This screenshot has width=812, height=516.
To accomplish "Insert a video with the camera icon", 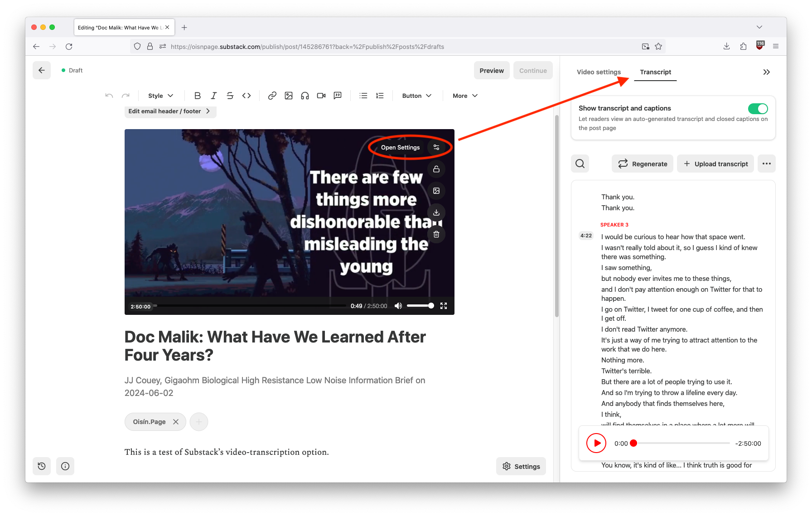I will tap(321, 96).
